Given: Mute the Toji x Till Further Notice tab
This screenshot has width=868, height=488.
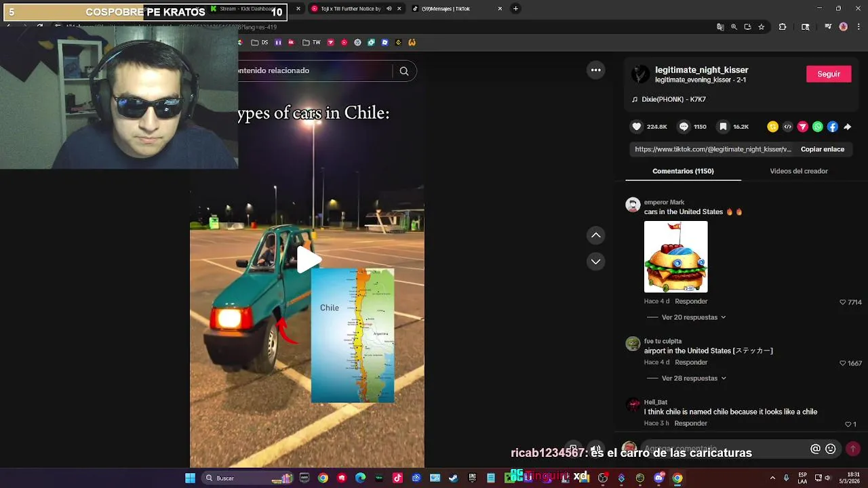Looking at the screenshot, I should click(x=389, y=9).
